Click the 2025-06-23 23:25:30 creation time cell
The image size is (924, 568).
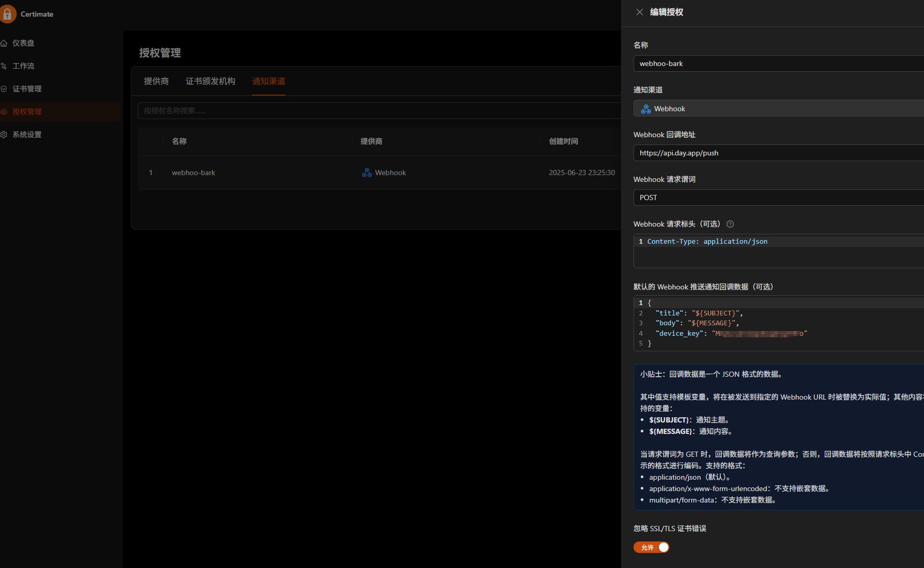pos(582,173)
